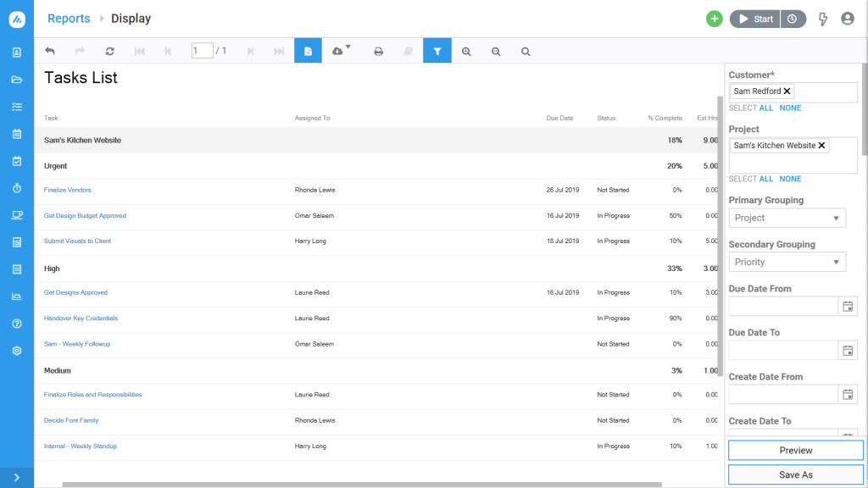The height and width of the screenshot is (488, 868).
Task: Click the search magnifier icon in toolbar
Action: (x=526, y=52)
